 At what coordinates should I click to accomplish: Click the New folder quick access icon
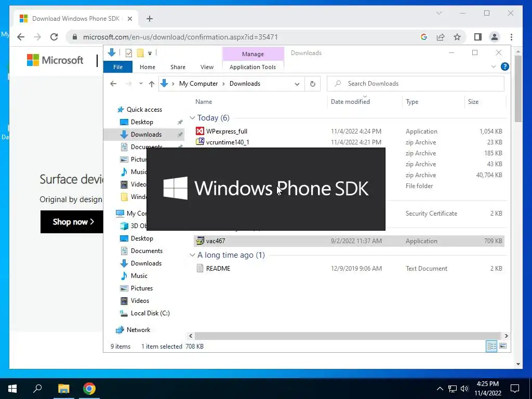point(140,53)
